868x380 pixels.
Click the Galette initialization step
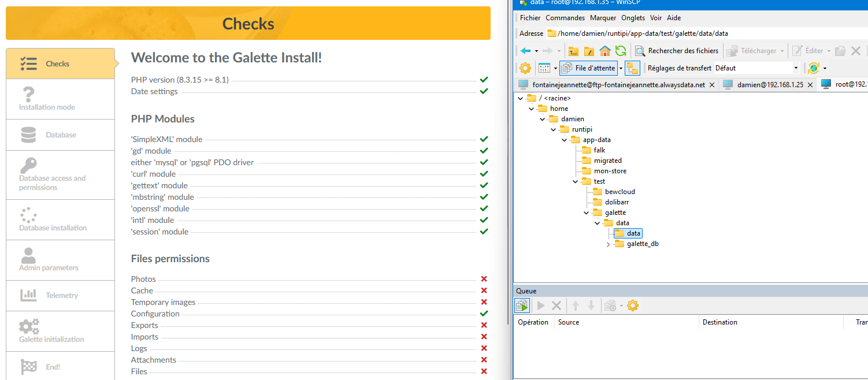[60, 331]
